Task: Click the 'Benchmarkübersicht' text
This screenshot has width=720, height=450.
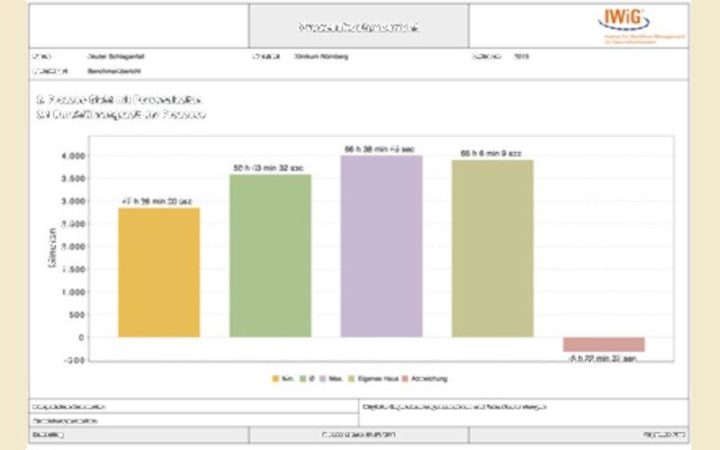Action: coord(114,71)
